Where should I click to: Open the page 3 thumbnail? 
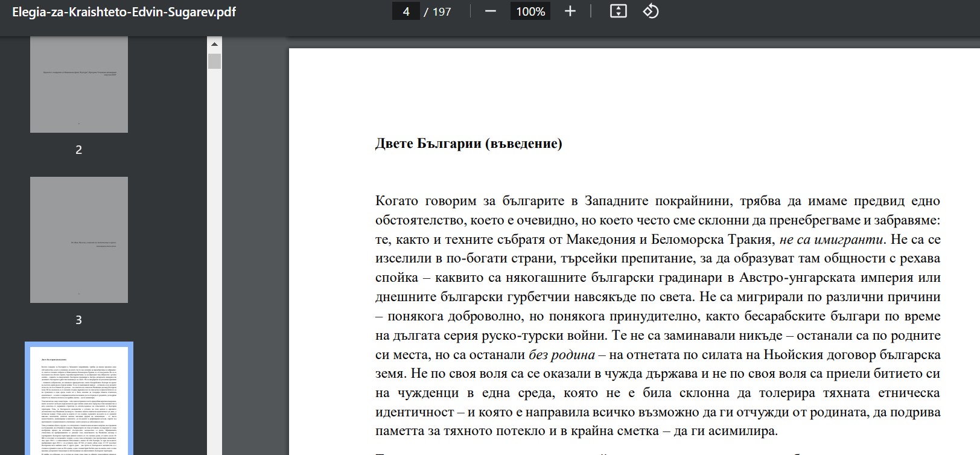pos(79,240)
